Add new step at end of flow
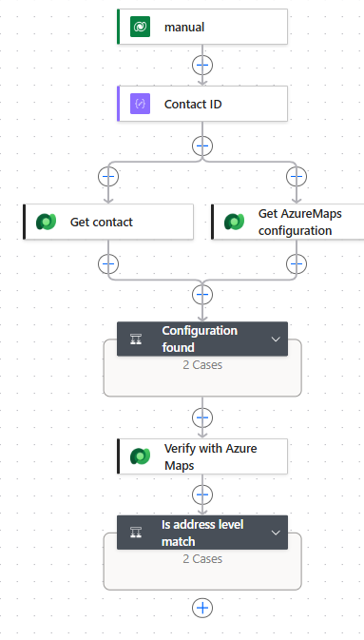Image resolution: width=364 pixels, height=640 pixels. click(202, 609)
